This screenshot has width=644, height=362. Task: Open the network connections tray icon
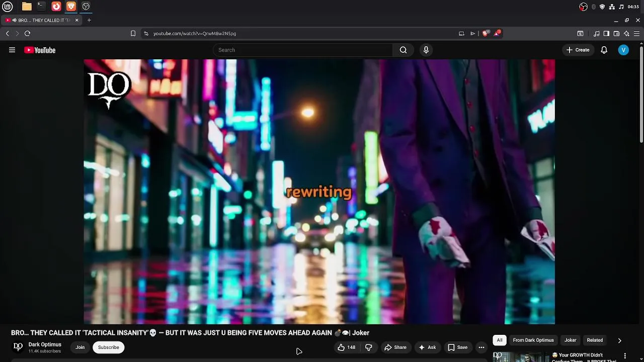[x=612, y=7]
